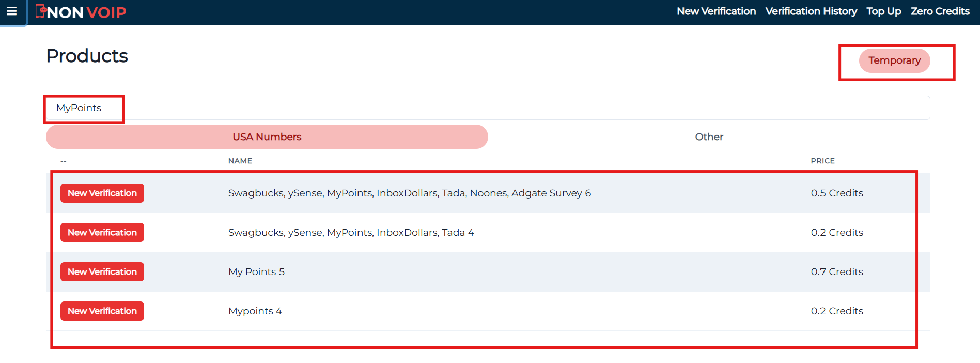Switch to the Other tab
The width and height of the screenshot is (980, 363).
709,137
